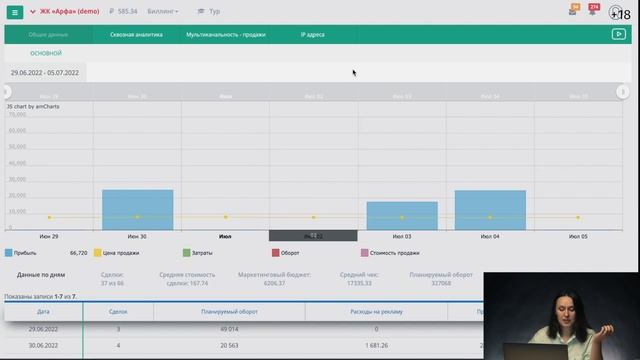
Task: Switch to the Сквозная аналитика tab
Action: pyautogui.click(x=136, y=35)
